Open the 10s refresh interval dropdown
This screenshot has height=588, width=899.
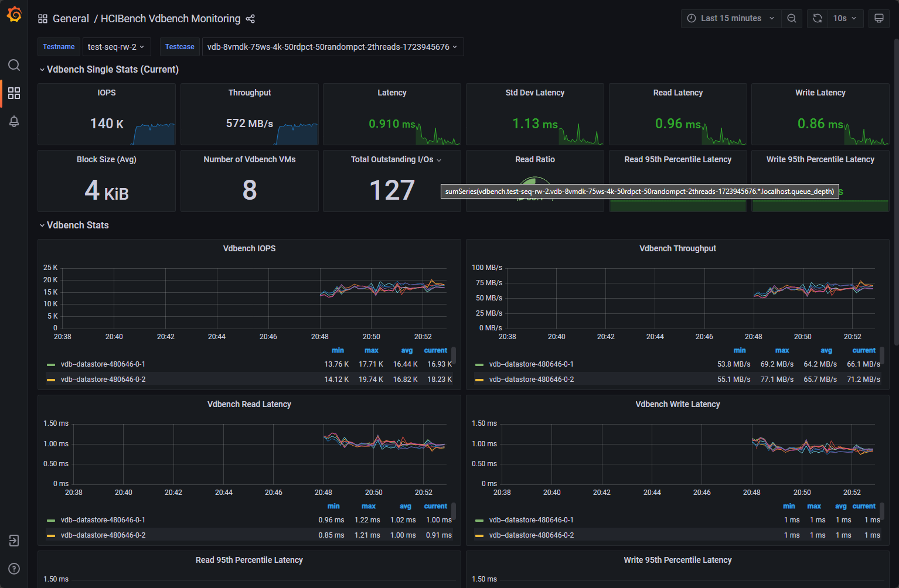click(x=844, y=19)
